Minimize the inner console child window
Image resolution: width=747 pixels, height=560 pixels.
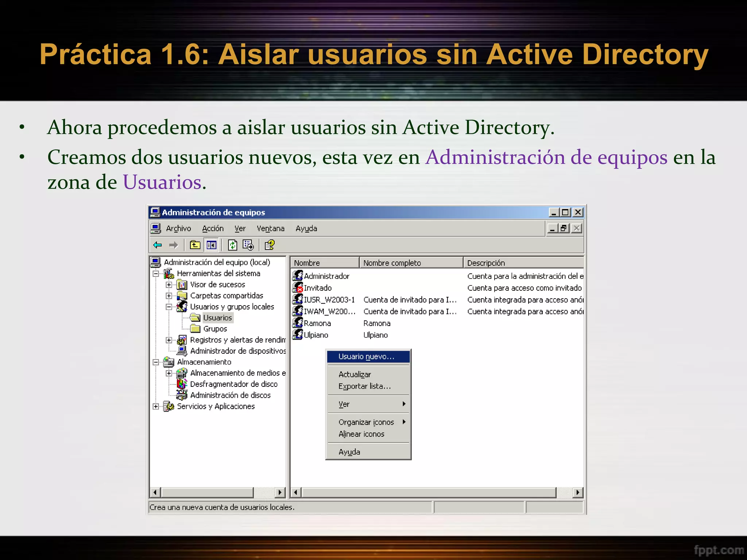553,228
